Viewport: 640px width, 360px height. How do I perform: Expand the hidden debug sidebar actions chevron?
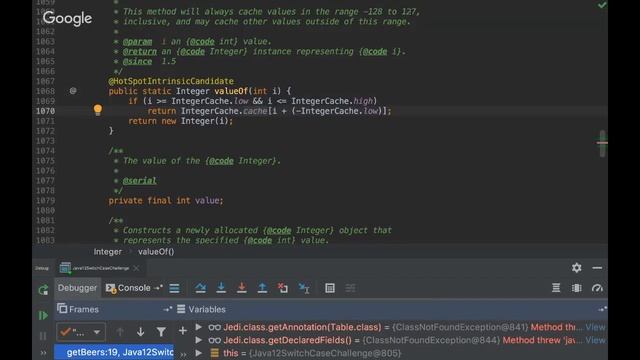pyautogui.click(x=43, y=353)
